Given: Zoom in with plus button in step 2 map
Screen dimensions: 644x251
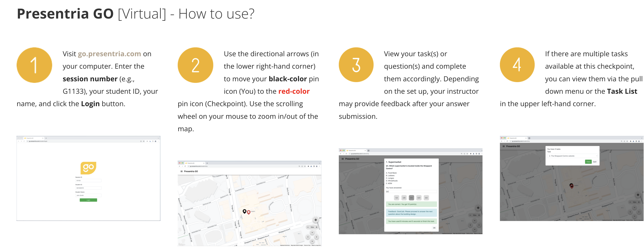Looking at the screenshot, I should tap(316, 227).
